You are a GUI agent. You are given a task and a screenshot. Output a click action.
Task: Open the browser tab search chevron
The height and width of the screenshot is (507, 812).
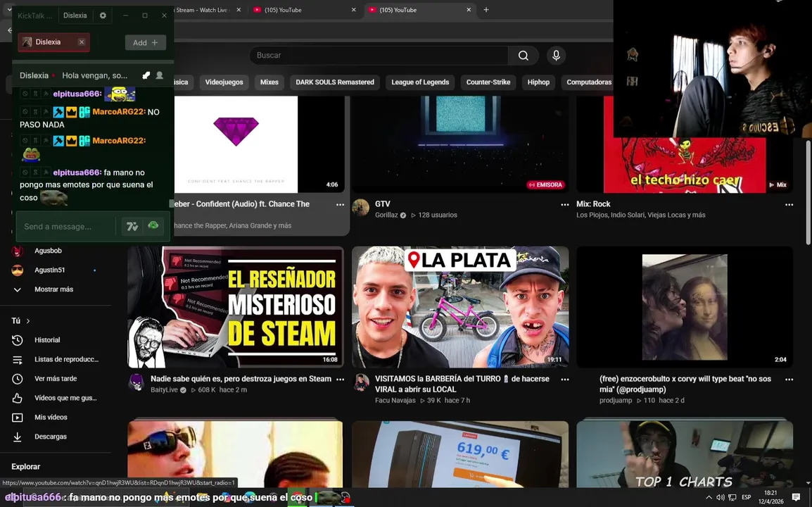tap(9, 9)
